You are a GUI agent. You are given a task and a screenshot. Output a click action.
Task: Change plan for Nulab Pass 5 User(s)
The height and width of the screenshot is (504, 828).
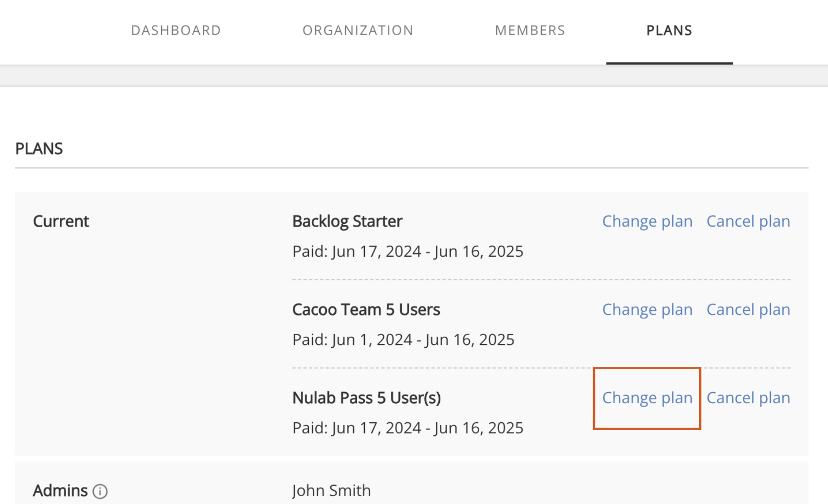(647, 398)
